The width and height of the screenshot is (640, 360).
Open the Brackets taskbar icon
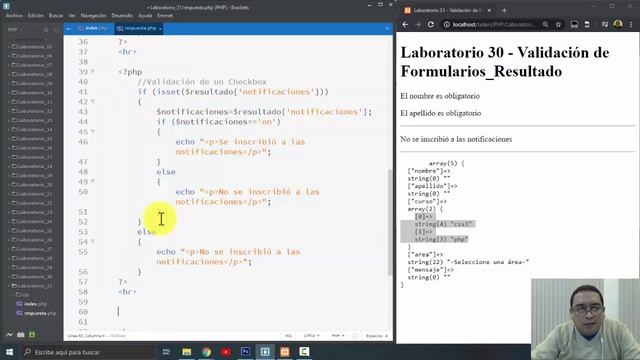coord(265,352)
